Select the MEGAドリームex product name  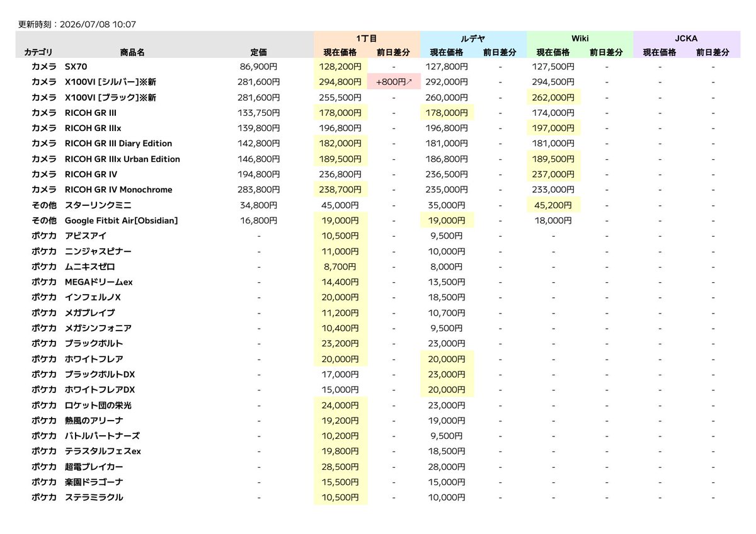click(x=98, y=282)
